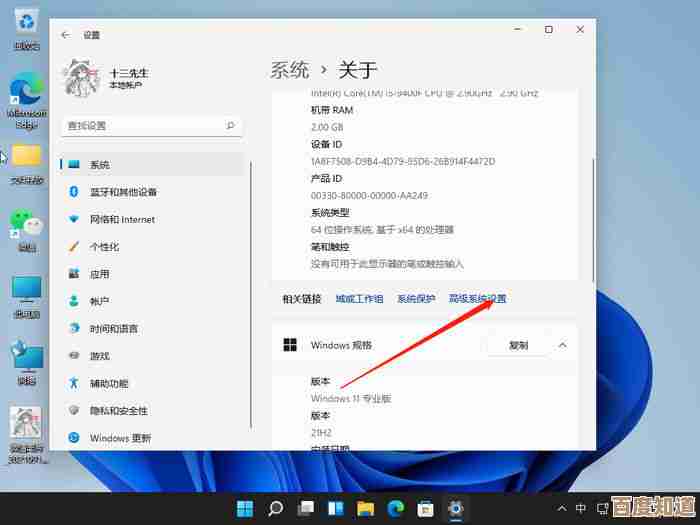700x525 pixels.
Task: Open 隐私和安全性 settings
Action: point(118,410)
